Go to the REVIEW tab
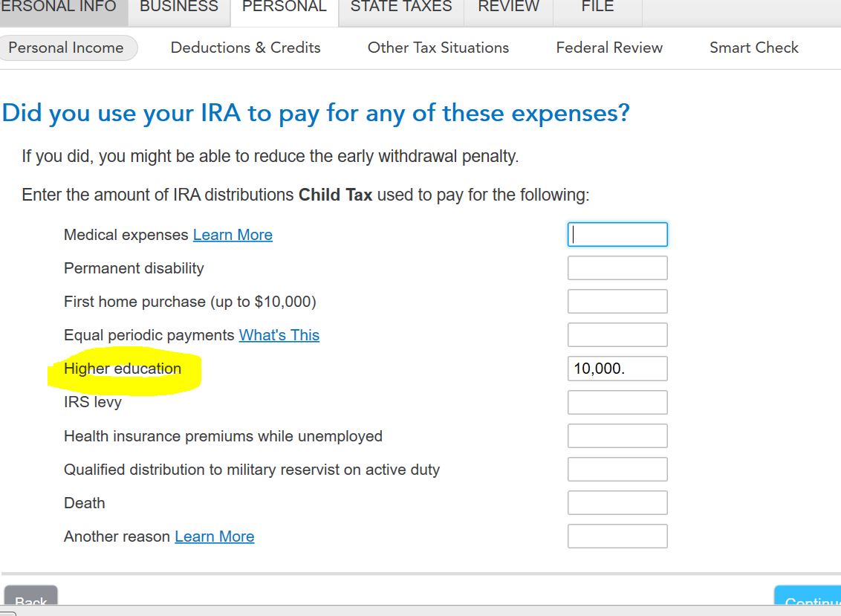Screen dimensions: 841x616 509,7
